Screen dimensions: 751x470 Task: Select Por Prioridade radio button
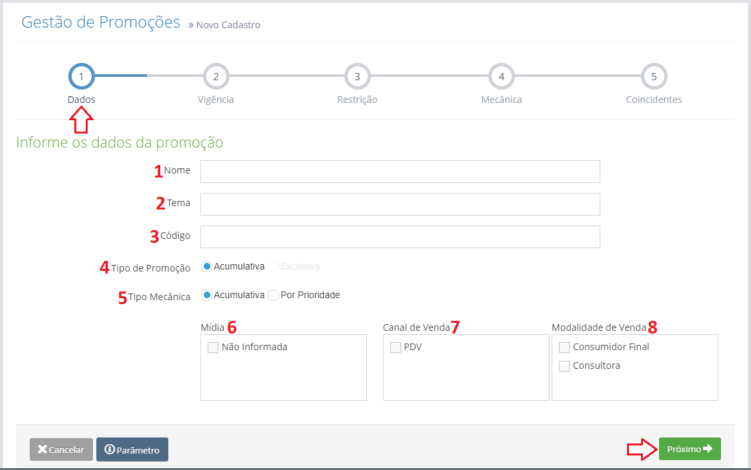273,295
